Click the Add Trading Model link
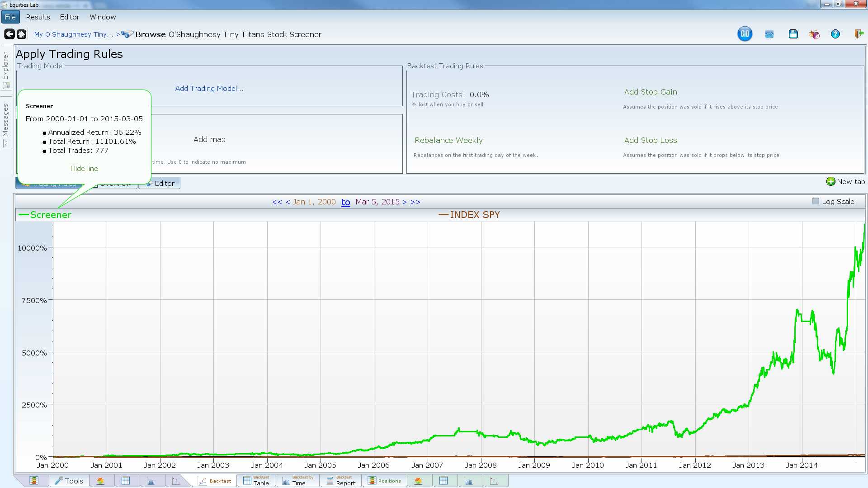 [x=209, y=88]
